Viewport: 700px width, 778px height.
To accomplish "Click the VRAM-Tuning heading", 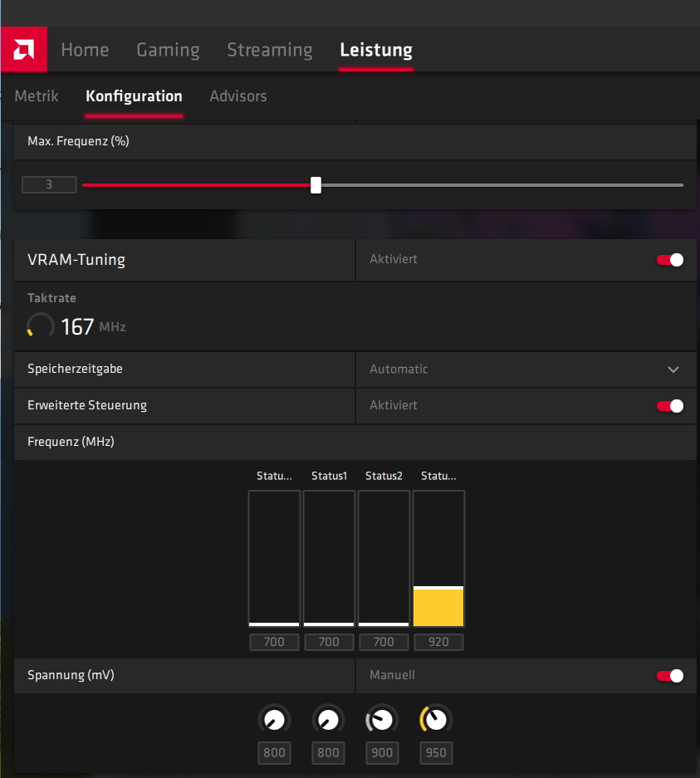I will (76, 260).
